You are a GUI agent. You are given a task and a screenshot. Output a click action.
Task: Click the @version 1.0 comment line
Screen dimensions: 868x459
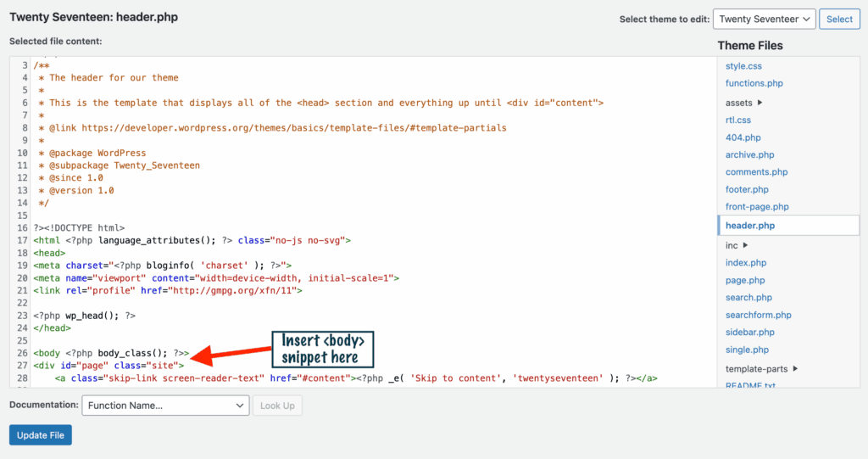76,190
